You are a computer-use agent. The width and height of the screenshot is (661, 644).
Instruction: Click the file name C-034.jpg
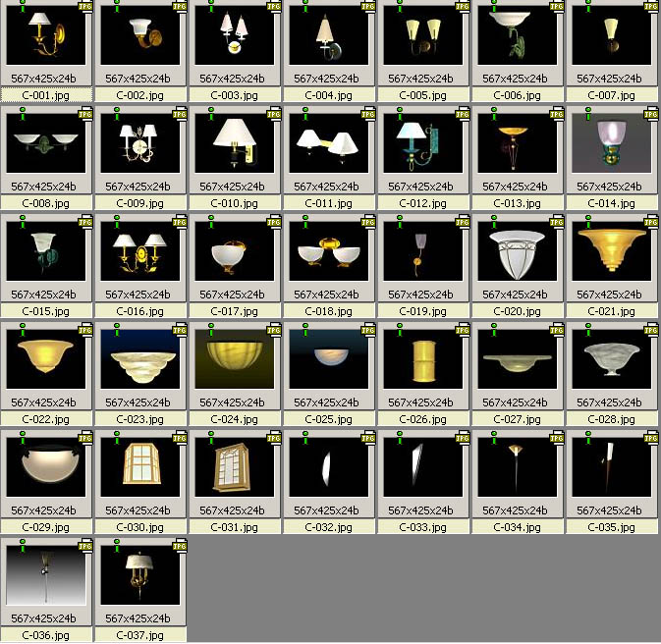click(517, 527)
